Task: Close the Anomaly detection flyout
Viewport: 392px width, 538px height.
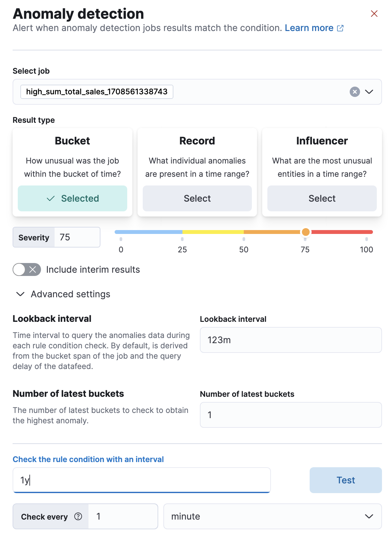Action: [x=374, y=14]
